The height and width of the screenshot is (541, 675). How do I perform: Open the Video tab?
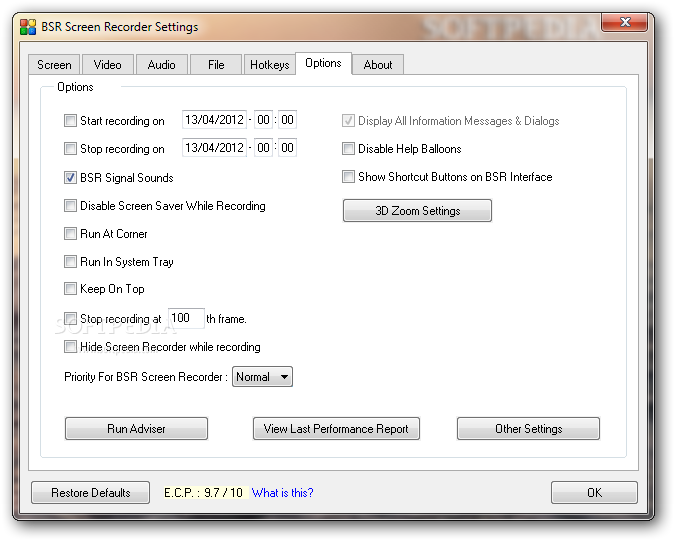point(108,65)
